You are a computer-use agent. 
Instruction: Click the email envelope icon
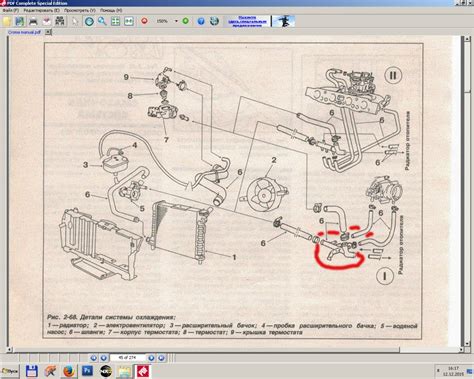coord(47,22)
